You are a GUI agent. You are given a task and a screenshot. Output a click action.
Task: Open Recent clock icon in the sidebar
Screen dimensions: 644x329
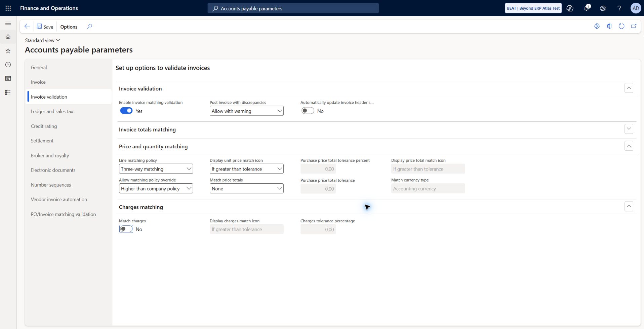[x=8, y=65]
